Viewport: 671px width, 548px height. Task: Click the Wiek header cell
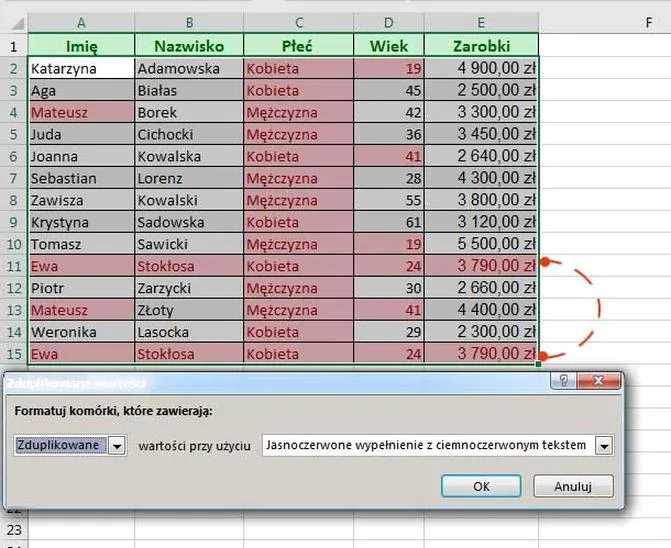coord(389,45)
